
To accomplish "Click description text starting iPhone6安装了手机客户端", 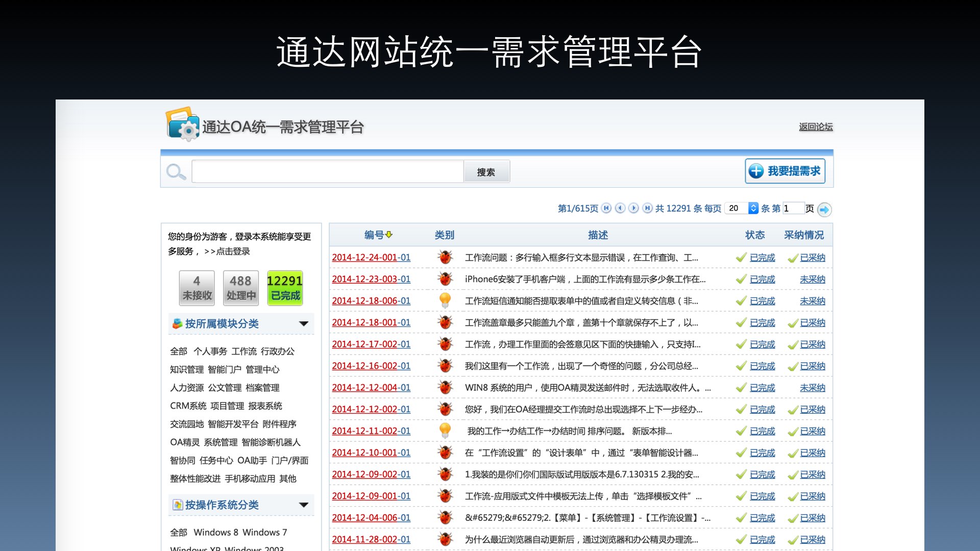I will 585,279.
